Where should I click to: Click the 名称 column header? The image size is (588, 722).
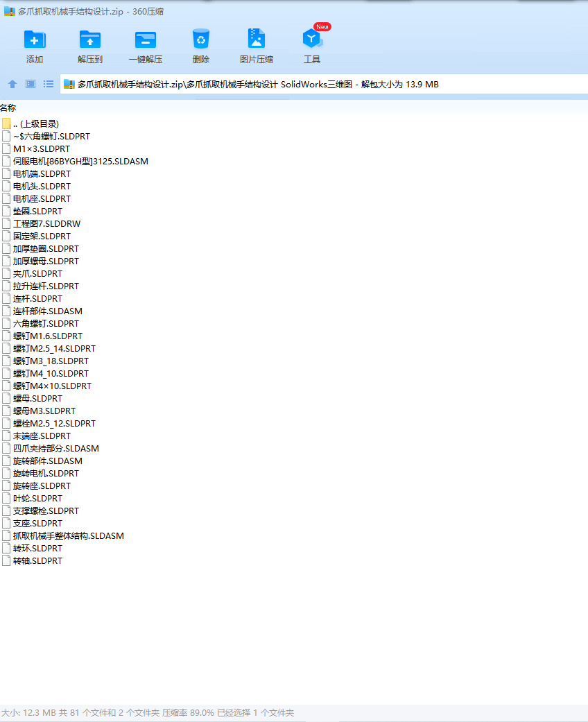coord(8,108)
